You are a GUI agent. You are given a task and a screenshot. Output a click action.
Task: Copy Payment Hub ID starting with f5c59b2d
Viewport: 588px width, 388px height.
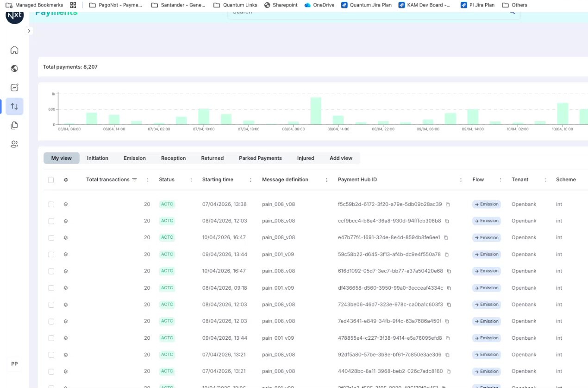(x=448, y=204)
